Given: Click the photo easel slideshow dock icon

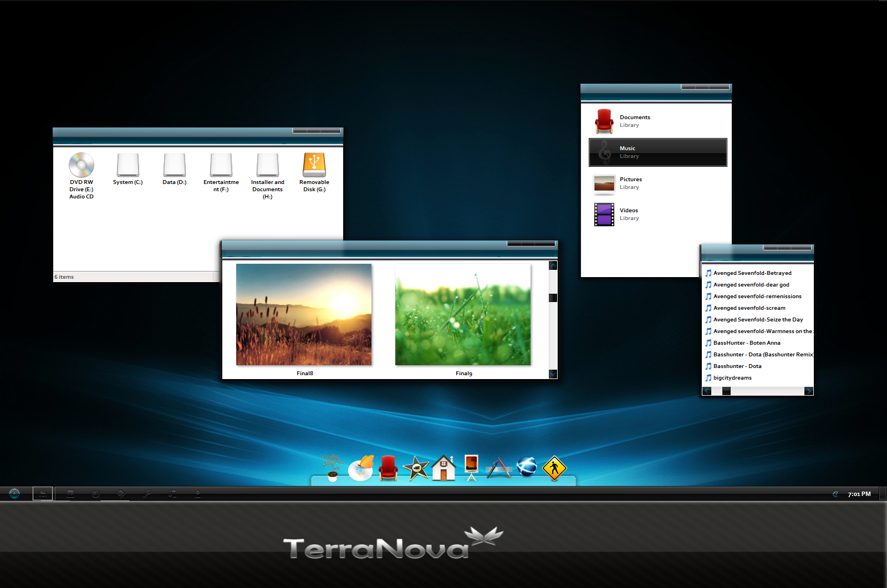Looking at the screenshot, I should [x=471, y=467].
